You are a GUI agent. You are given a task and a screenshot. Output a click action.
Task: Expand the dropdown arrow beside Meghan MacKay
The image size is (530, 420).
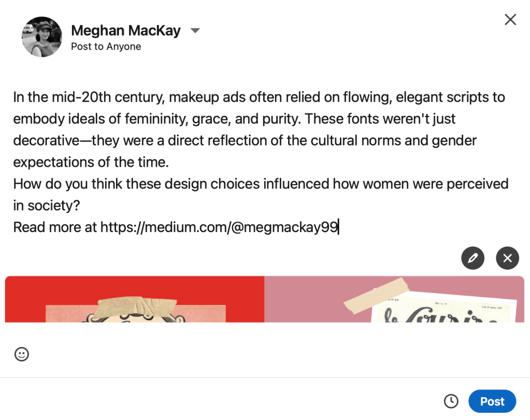pyautogui.click(x=195, y=31)
